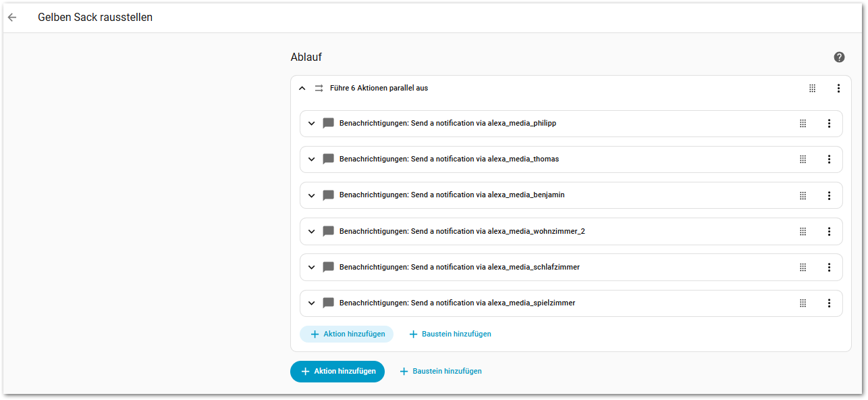Click the bottom Baustein hinzufügen link
Screen dimensions: 868x400
(441, 371)
